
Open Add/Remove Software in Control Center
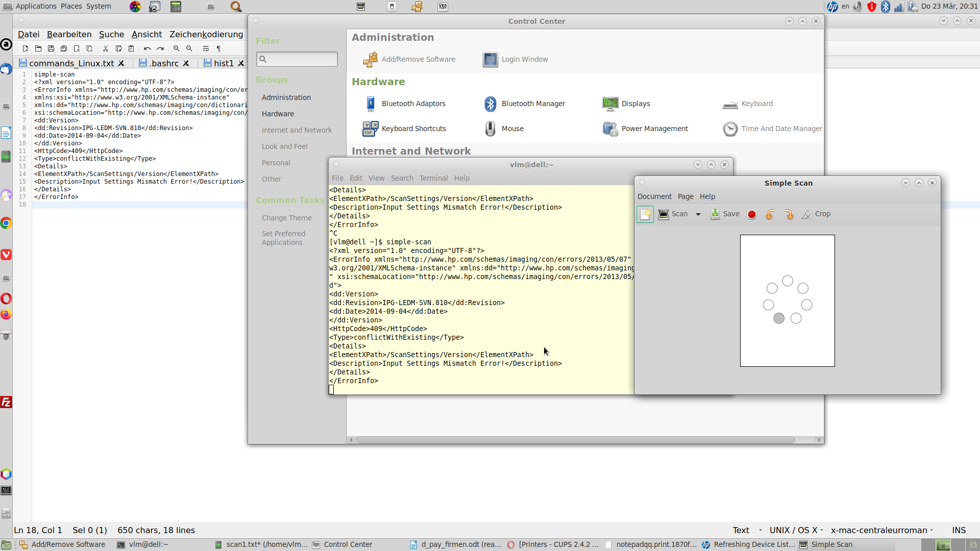pos(409,59)
